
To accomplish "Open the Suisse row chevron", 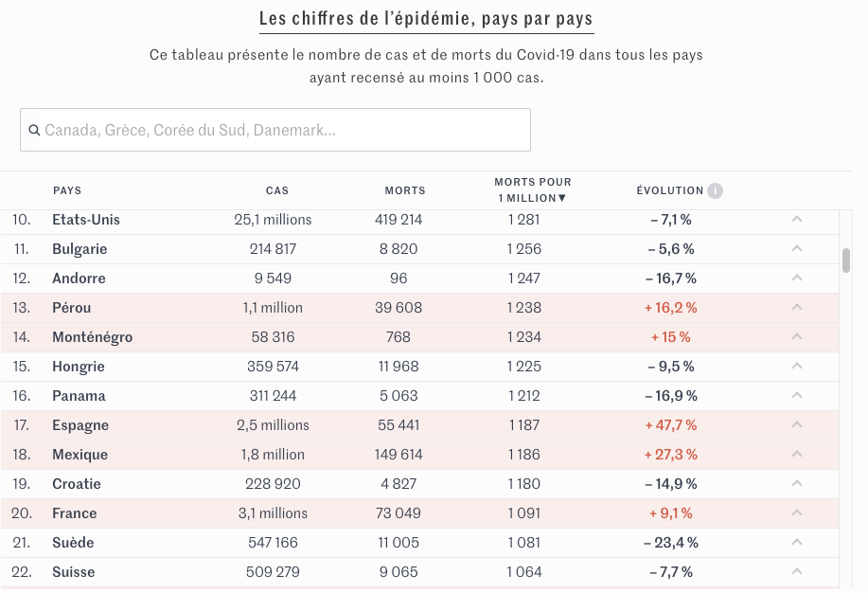I will tap(797, 572).
